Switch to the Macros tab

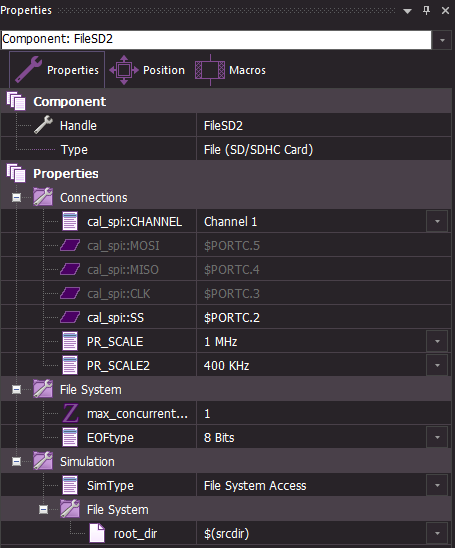click(230, 70)
